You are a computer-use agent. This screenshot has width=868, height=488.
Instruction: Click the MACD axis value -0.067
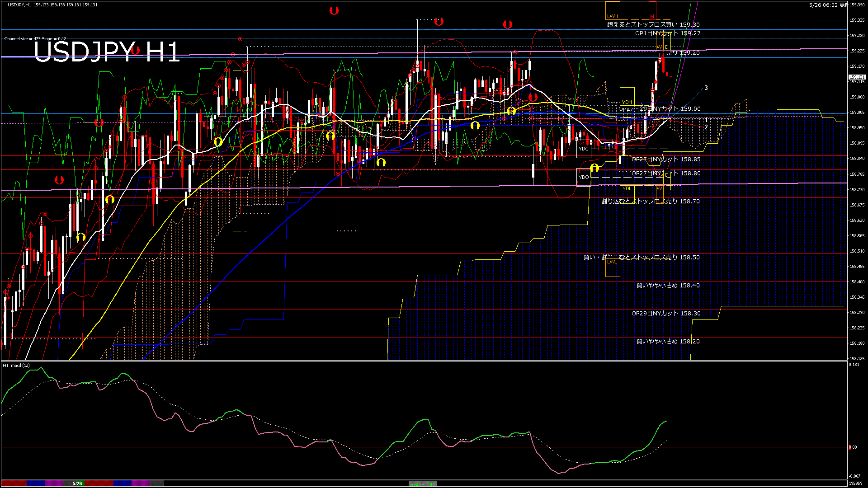coord(854,476)
